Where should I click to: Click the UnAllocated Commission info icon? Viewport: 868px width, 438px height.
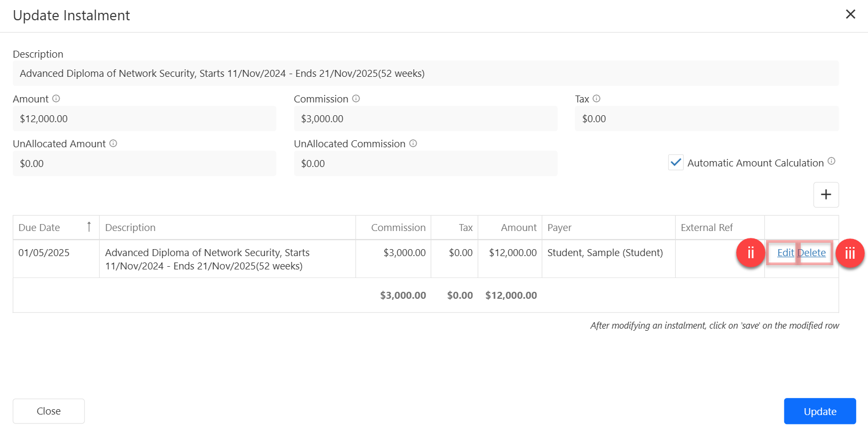(x=413, y=144)
